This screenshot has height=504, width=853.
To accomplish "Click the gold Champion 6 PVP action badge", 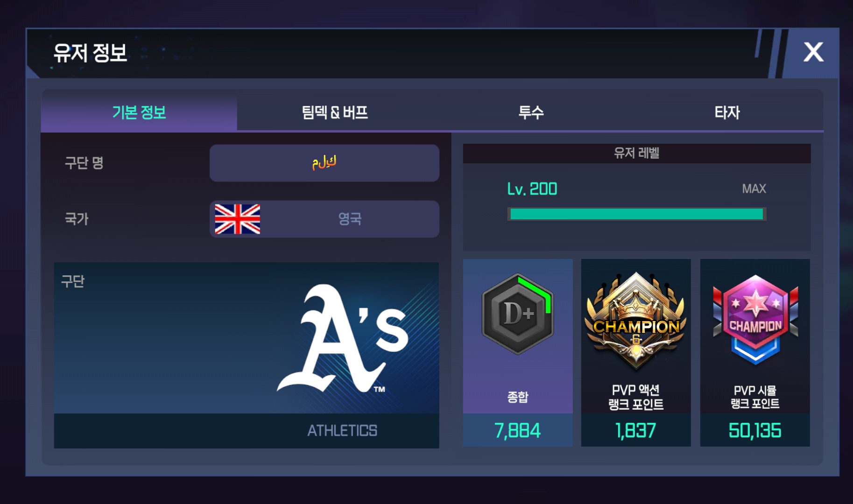I will [635, 322].
